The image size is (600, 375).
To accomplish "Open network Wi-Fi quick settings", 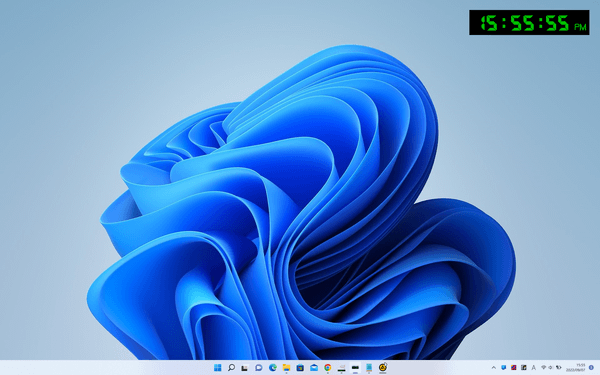I will (543, 367).
